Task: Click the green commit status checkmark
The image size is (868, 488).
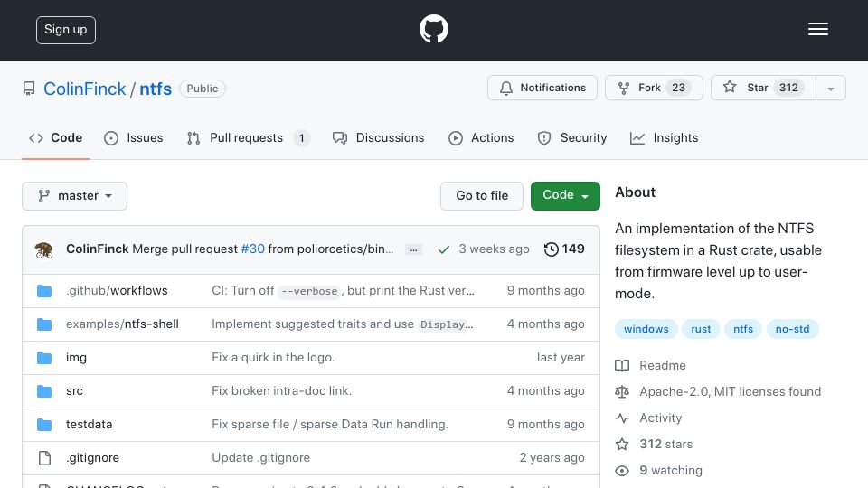Action: (x=443, y=249)
